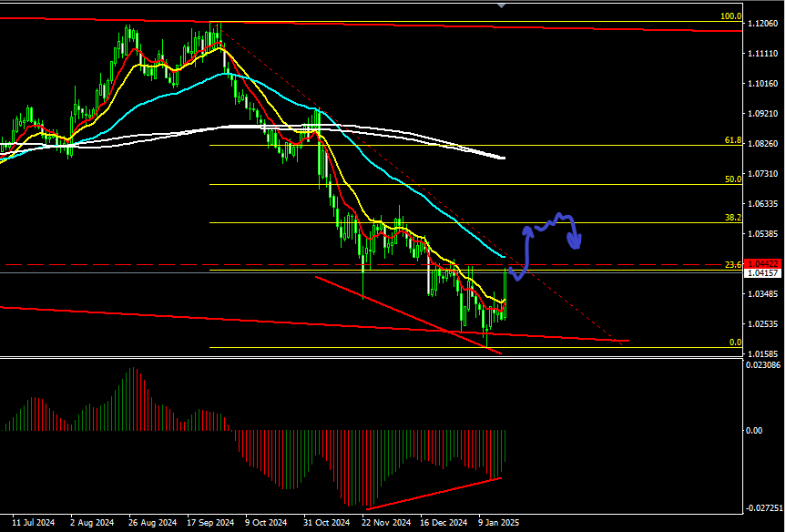Click the 16 Dec 2024 date label
The image size is (786, 532).
444,523
